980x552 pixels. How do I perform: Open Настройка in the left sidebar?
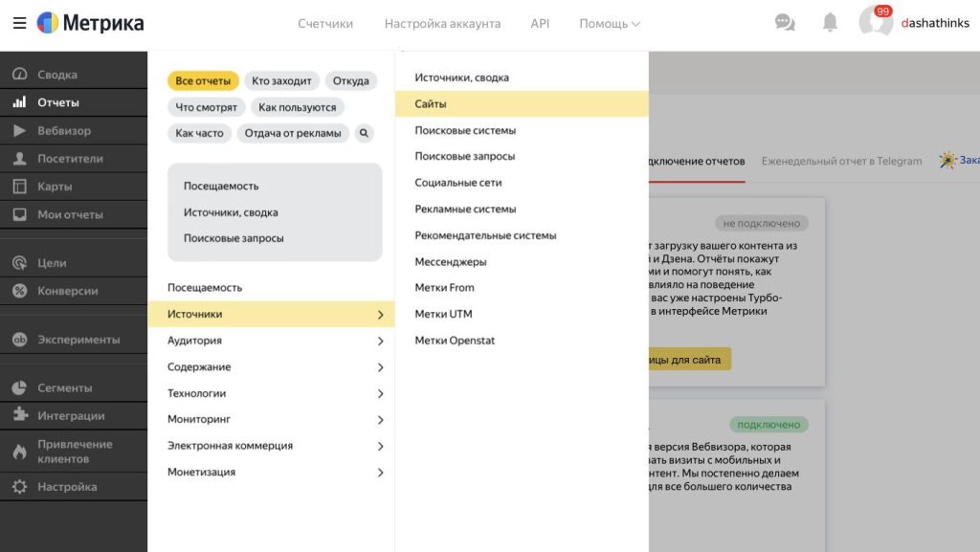[67, 487]
